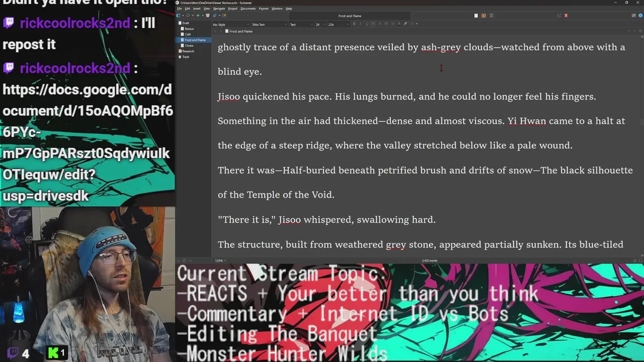The image size is (644, 362).
Task: Open the 125% zoom dropdown
Action: [220, 260]
